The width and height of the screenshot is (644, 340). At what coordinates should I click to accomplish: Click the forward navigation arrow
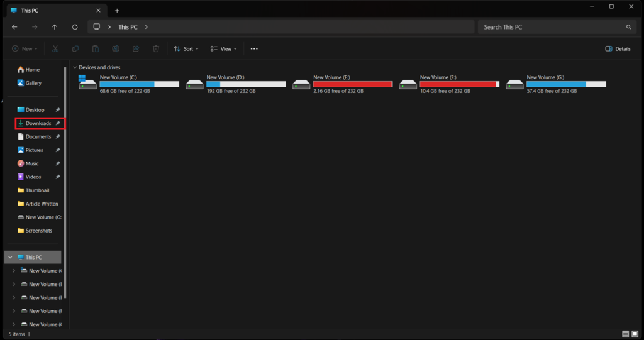[35, 27]
